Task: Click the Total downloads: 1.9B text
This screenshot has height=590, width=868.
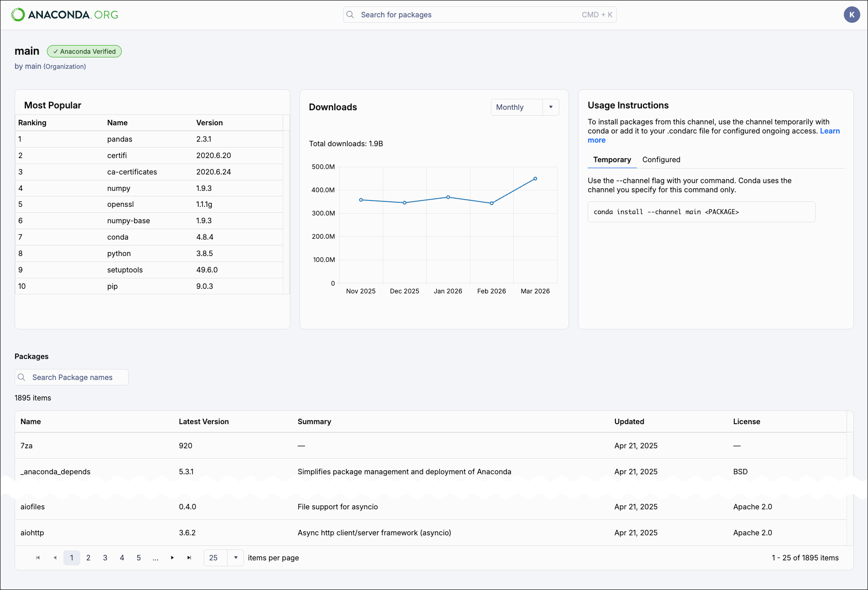Action: [346, 144]
